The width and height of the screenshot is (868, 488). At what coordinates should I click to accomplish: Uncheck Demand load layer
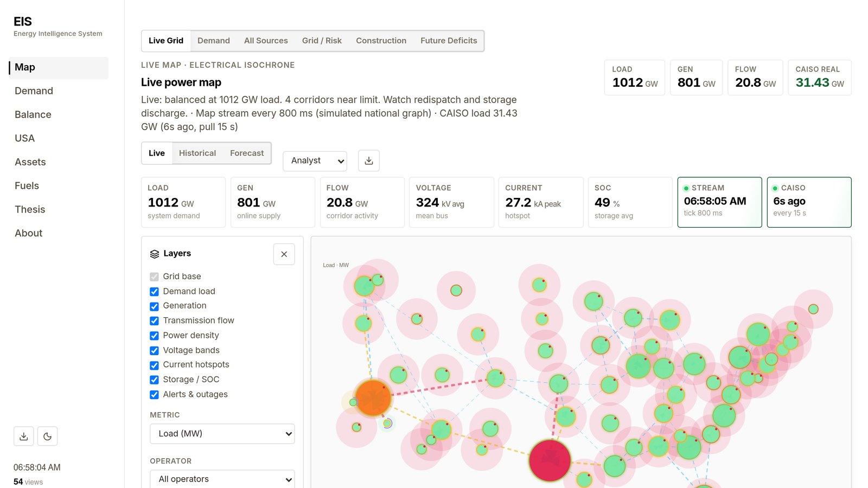click(154, 292)
